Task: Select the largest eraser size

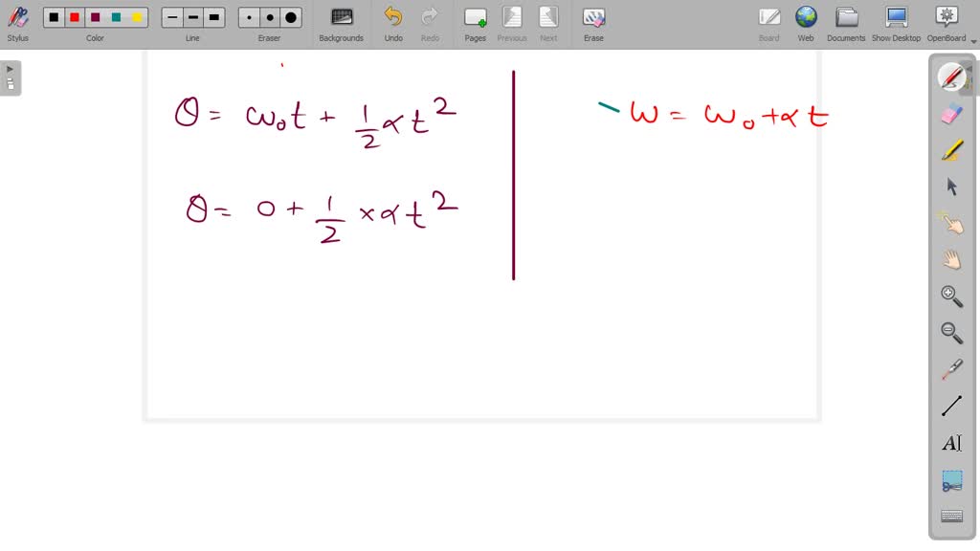Action: coord(289,16)
